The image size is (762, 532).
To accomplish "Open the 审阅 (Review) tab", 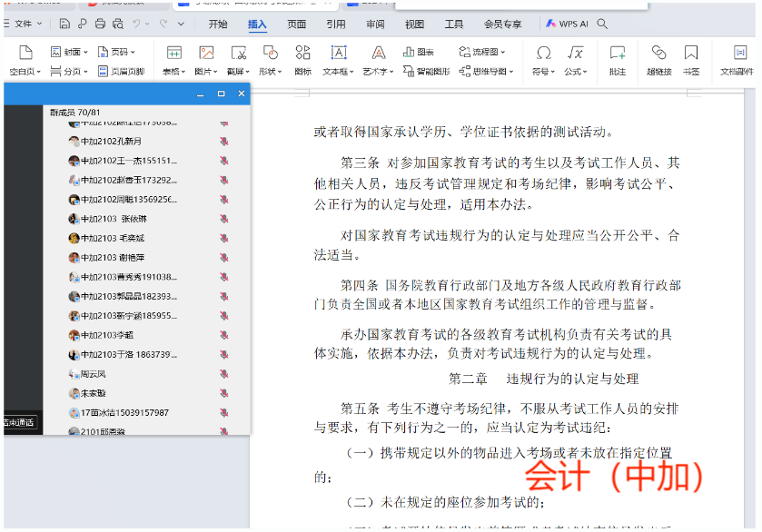I will click(x=375, y=24).
